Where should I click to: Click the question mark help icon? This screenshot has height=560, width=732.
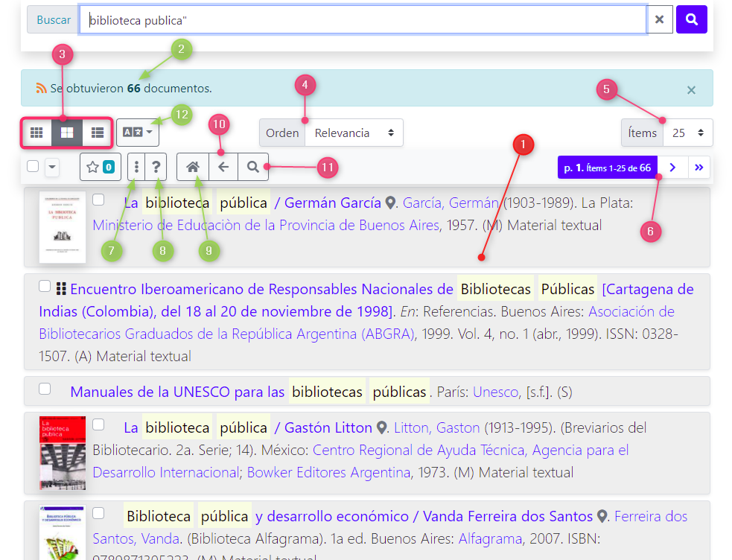pyautogui.click(x=156, y=167)
